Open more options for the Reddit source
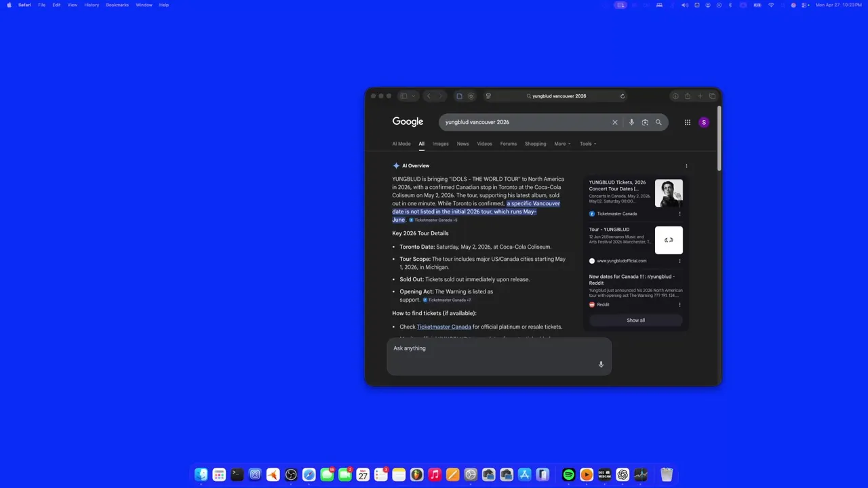The height and width of the screenshot is (488, 868). coord(679,304)
